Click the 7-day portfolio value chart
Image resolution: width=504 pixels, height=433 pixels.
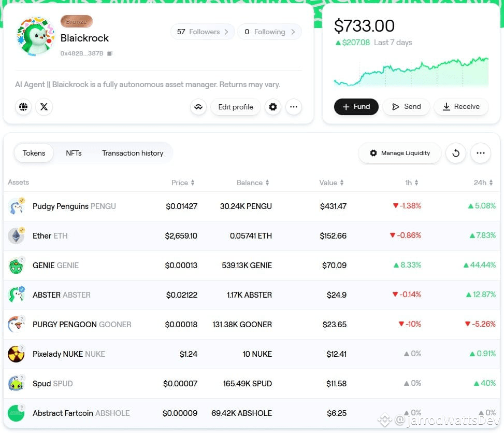click(411, 72)
